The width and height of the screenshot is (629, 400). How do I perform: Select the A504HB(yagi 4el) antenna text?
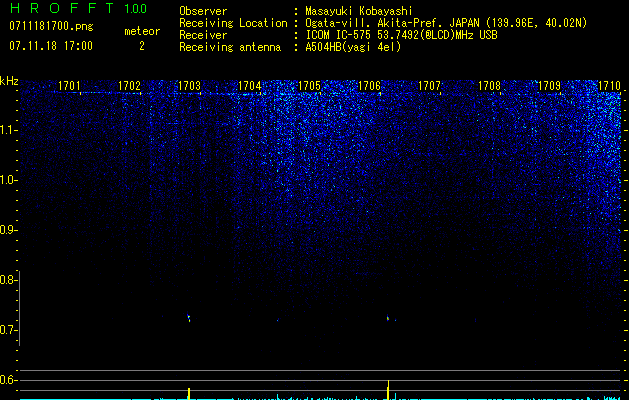(353, 47)
